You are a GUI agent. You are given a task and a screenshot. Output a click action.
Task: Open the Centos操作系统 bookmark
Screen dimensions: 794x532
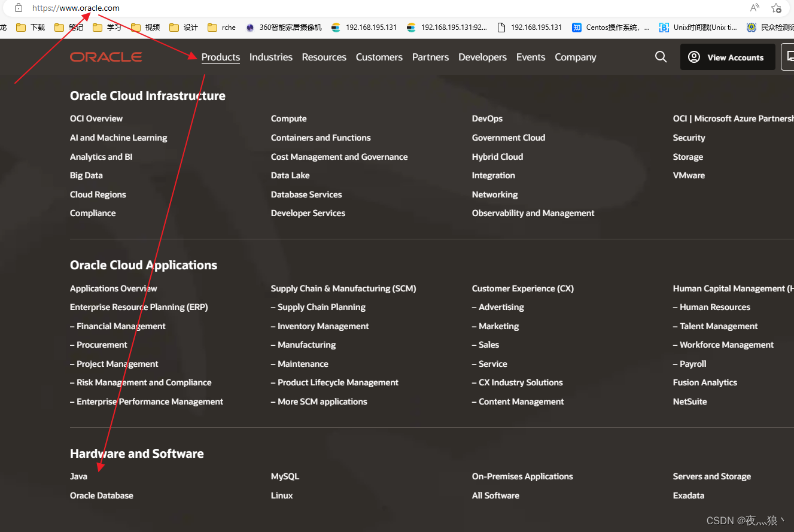point(611,27)
